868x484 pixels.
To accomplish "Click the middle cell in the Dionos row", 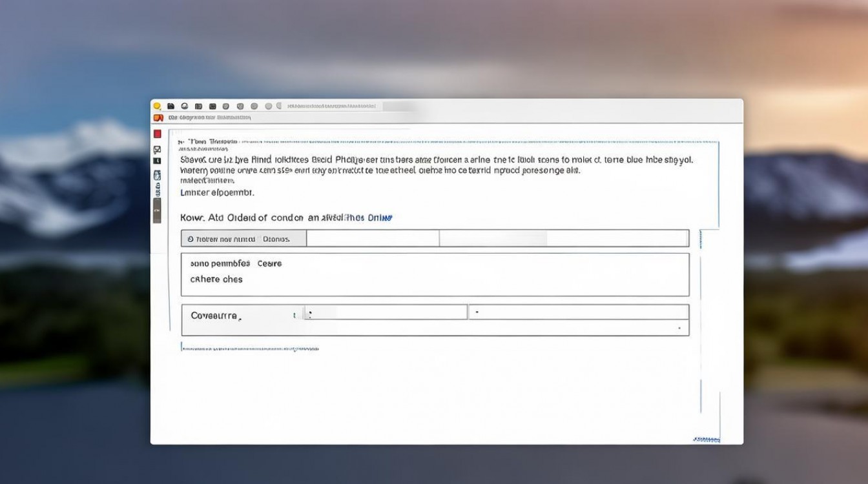I will coord(373,239).
